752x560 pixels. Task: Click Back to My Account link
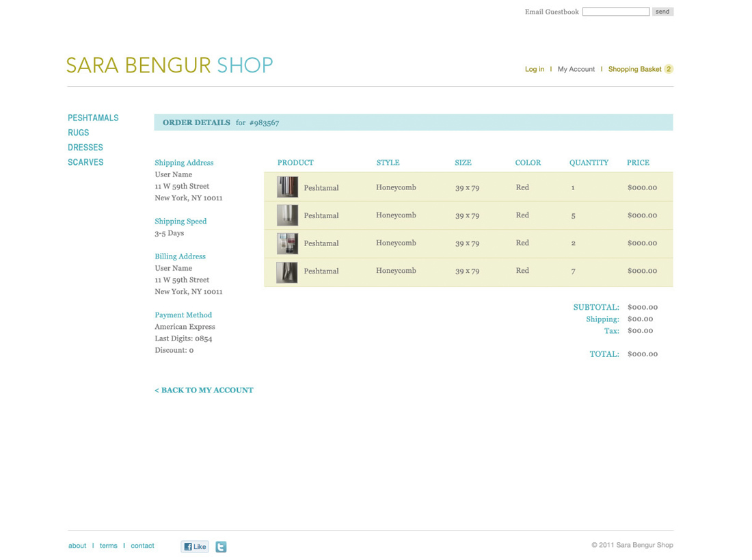204,390
